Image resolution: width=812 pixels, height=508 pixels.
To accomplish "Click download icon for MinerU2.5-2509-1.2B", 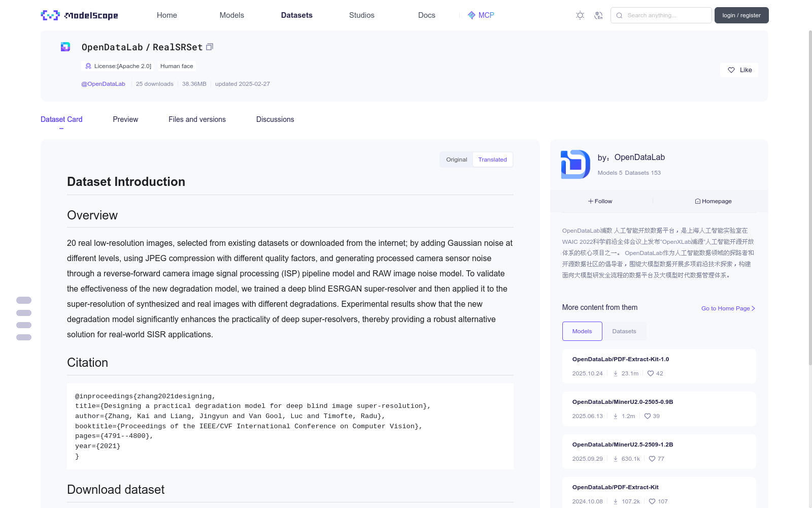I will pyautogui.click(x=616, y=459).
